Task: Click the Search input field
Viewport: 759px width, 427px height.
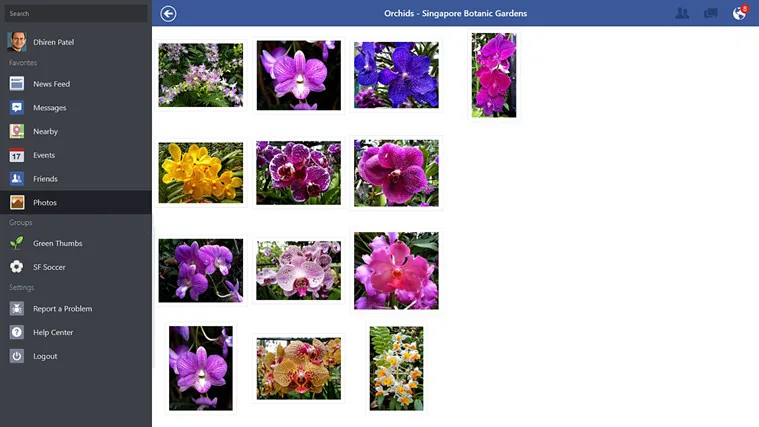Action: pos(75,13)
